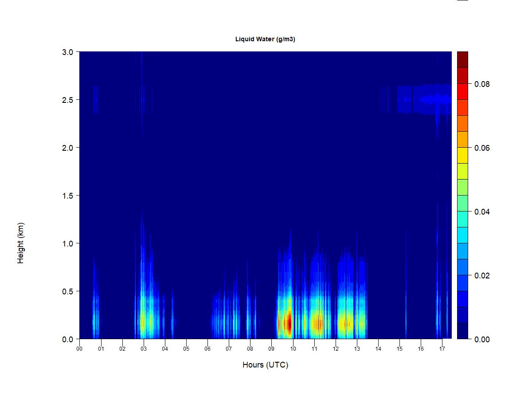Click the Liquid Water (g/m3) chart title
The height and width of the screenshot is (399, 532).
pyautogui.click(x=265, y=39)
